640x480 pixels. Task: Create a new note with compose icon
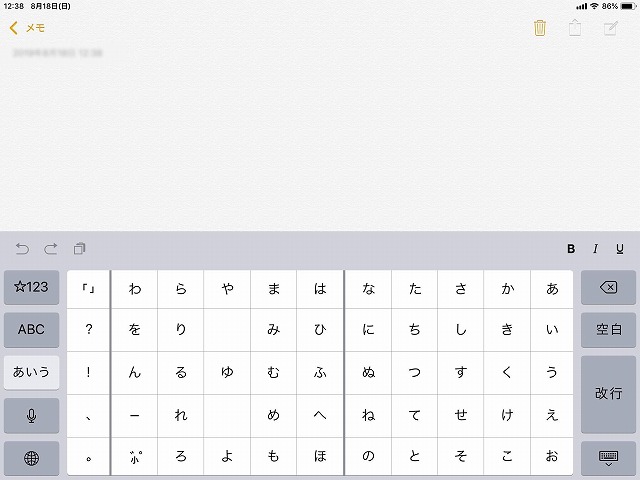611,28
